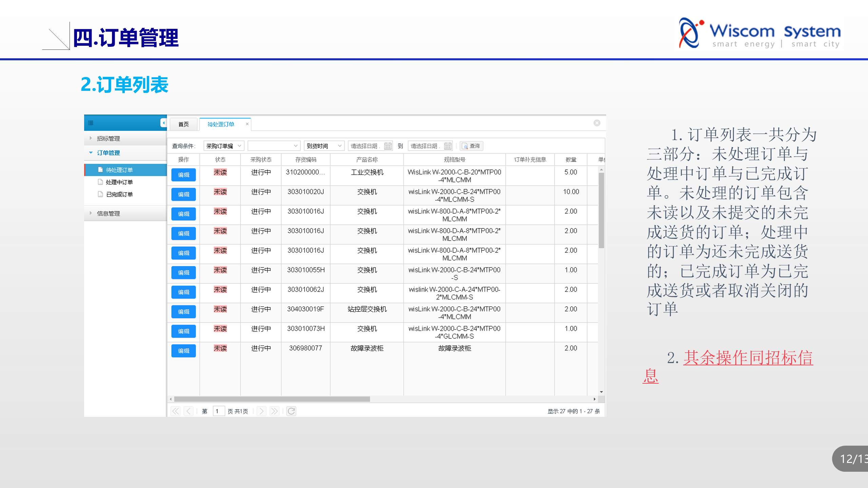
Task: Go to the first page arrow icon
Action: pyautogui.click(x=175, y=411)
